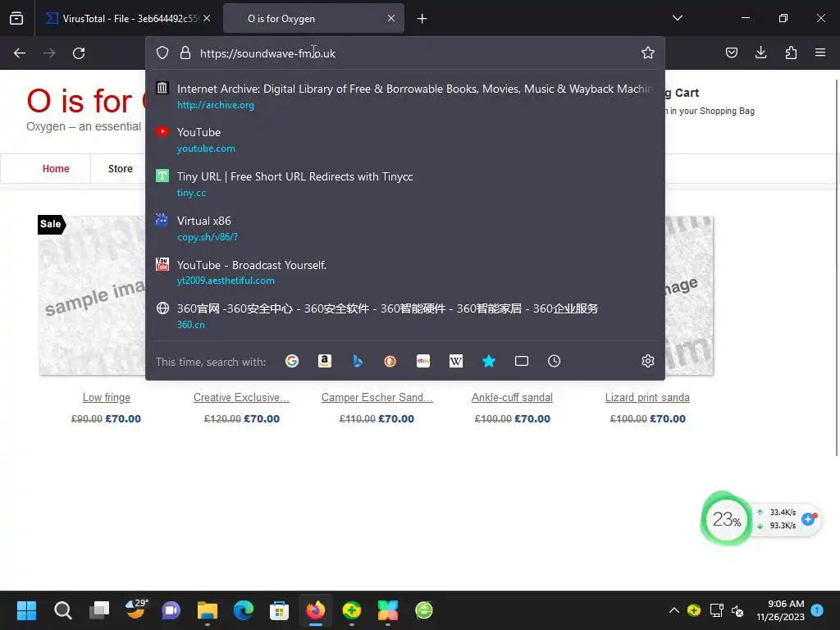Choose 360.cn suggestion
This screenshot has height=630, width=840.
405,316
